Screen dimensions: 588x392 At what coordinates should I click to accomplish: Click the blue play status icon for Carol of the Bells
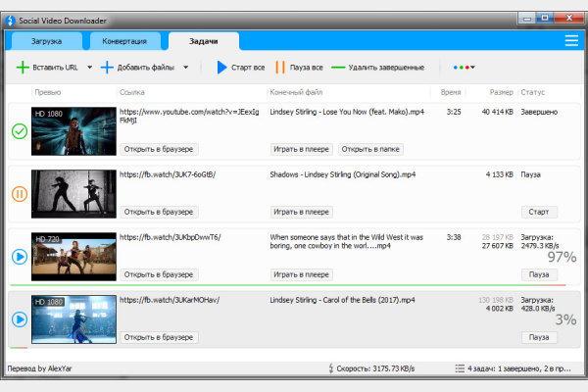pyautogui.click(x=19, y=318)
